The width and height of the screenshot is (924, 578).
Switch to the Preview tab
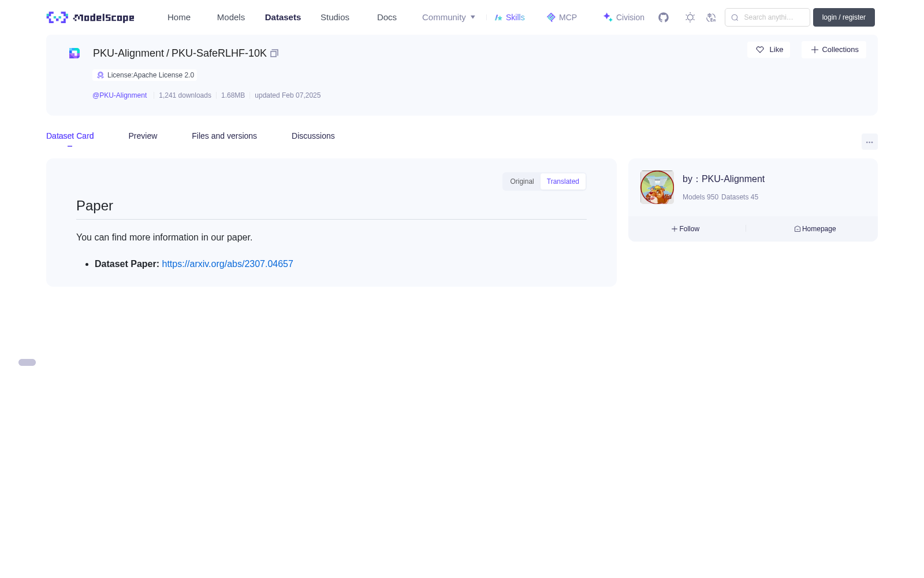143,136
